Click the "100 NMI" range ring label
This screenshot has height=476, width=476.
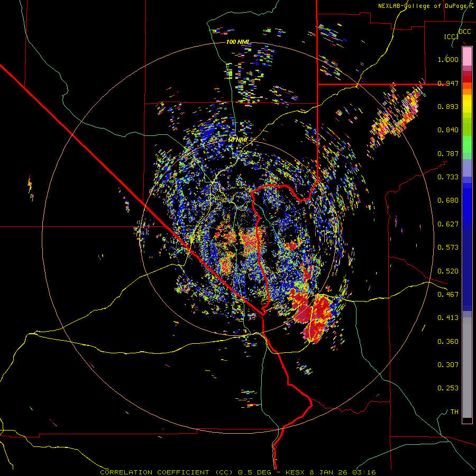coord(237,42)
